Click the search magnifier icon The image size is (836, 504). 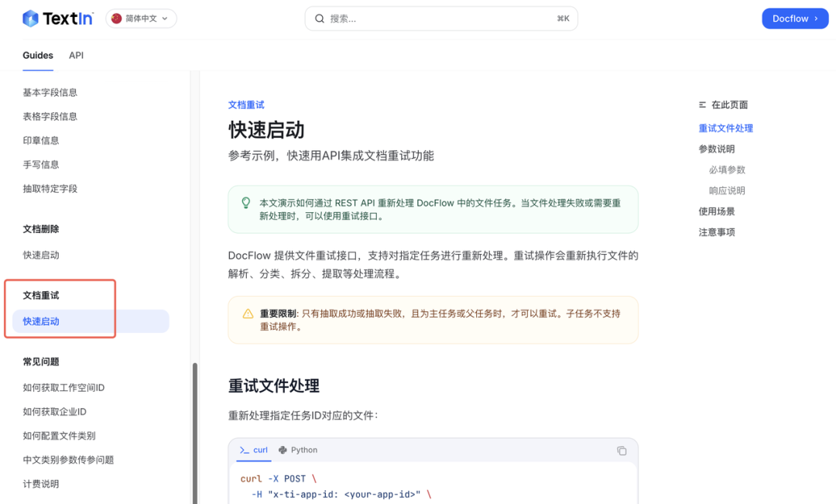[319, 19]
